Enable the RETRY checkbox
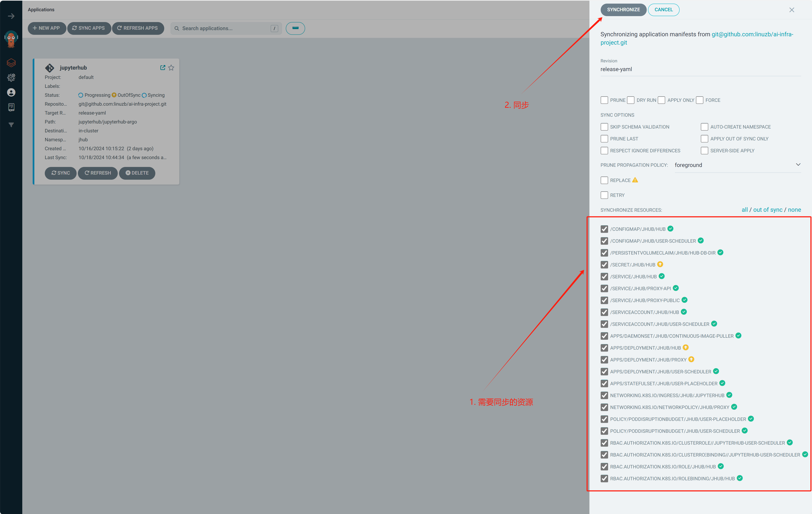Viewport: 812px width, 514px height. click(x=604, y=195)
